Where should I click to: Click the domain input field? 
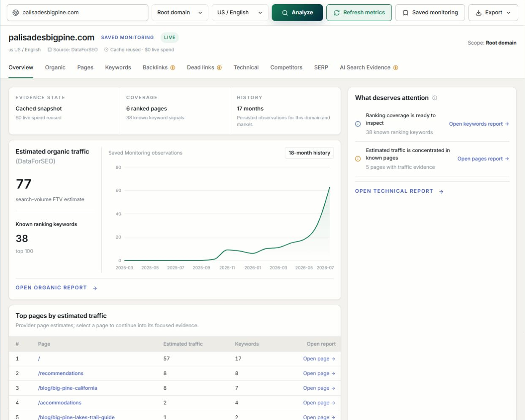(78, 13)
